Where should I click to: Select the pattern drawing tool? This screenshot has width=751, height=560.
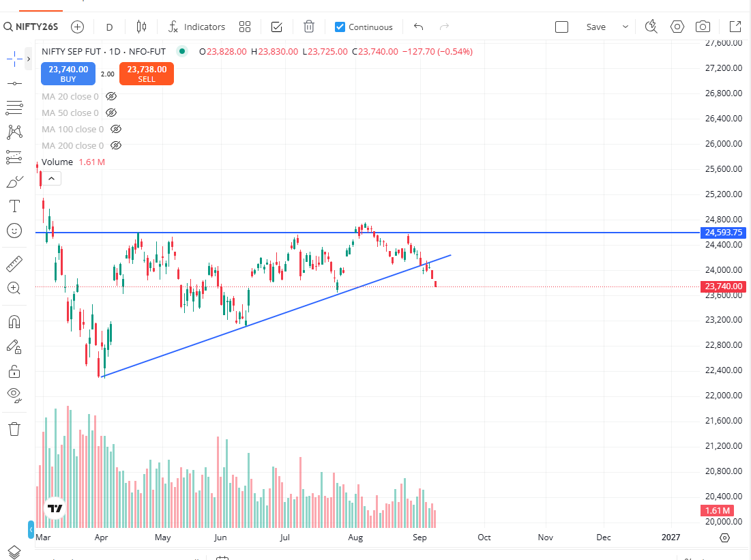[14, 132]
